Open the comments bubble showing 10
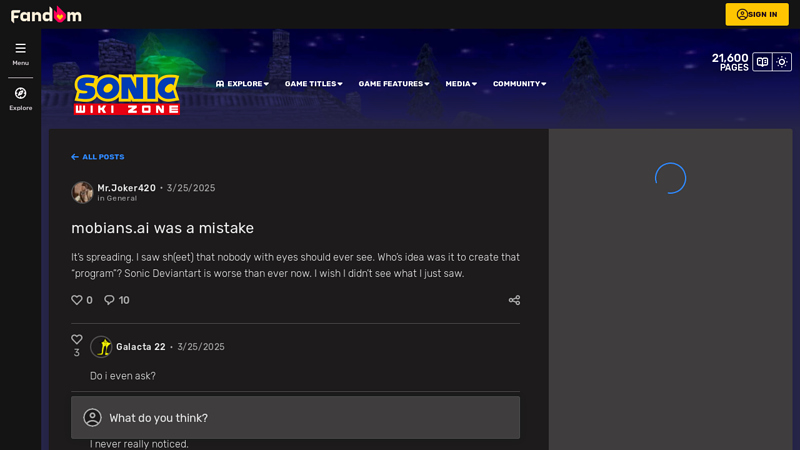 point(117,300)
